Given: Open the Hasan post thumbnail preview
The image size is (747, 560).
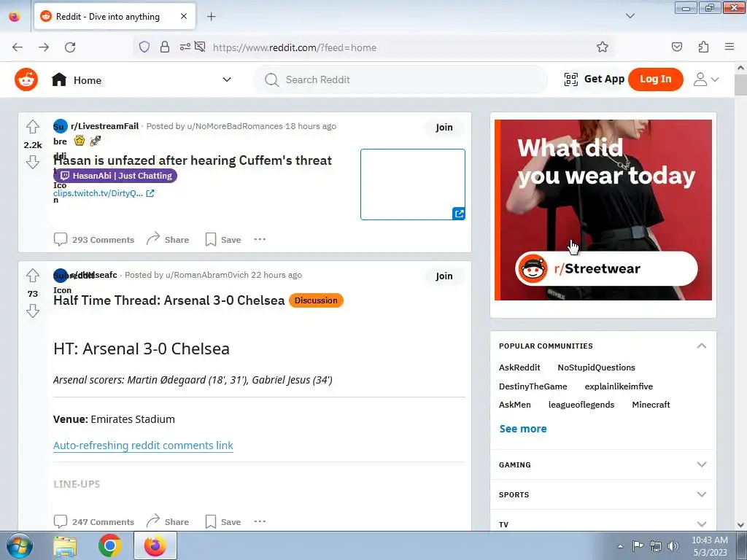Looking at the screenshot, I should point(413,184).
